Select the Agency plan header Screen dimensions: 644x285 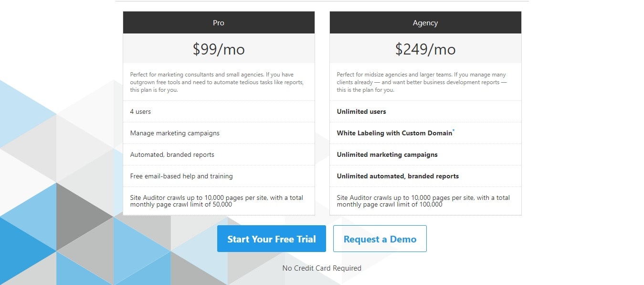tap(425, 22)
